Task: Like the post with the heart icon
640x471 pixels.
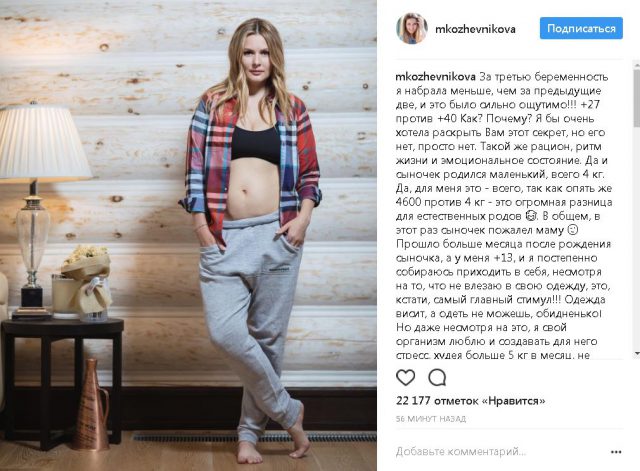Action: 405,378
